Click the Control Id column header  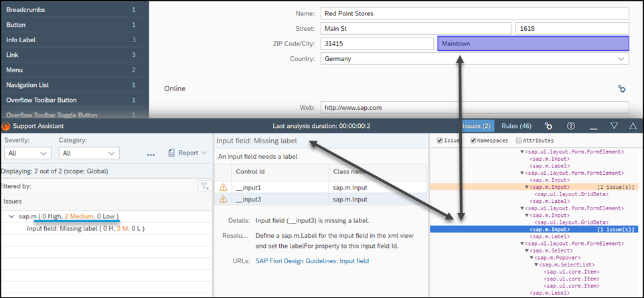point(279,171)
